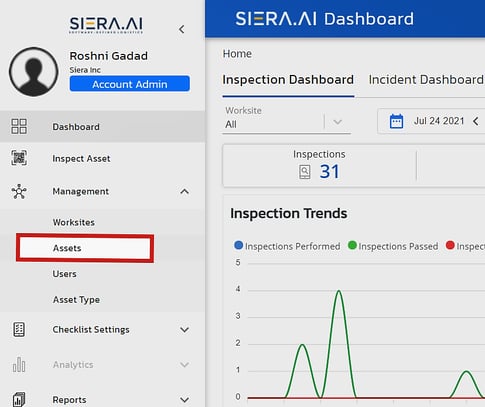Open Inspect Asset in the sidebar
Screen dimensions: 485x407
102,158
